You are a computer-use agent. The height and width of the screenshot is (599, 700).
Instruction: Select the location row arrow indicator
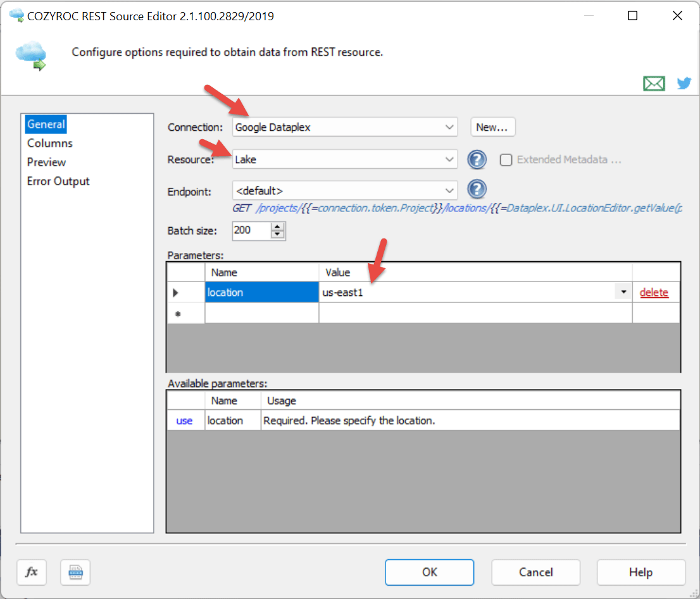[176, 293]
